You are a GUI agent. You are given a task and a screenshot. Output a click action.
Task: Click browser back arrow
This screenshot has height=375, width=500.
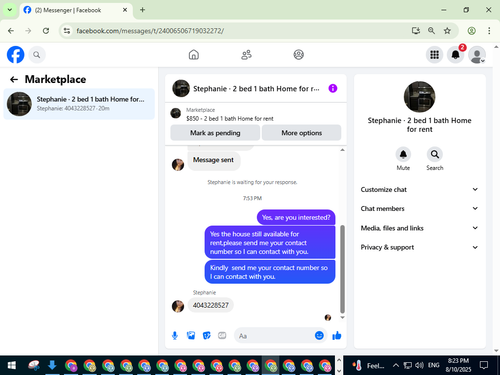click(x=11, y=31)
